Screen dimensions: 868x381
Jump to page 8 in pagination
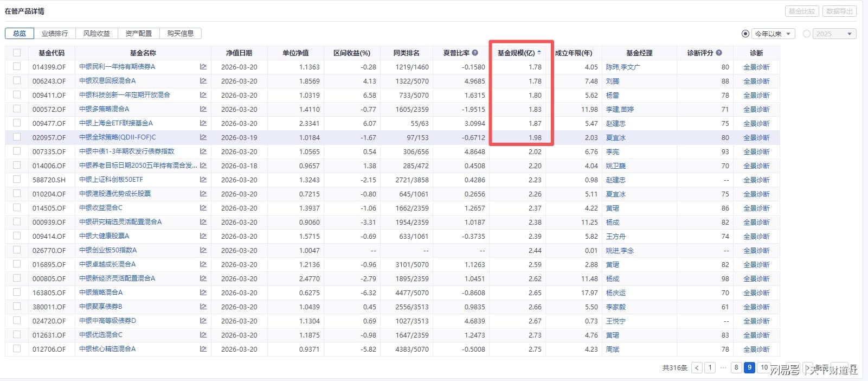pyautogui.click(x=736, y=367)
